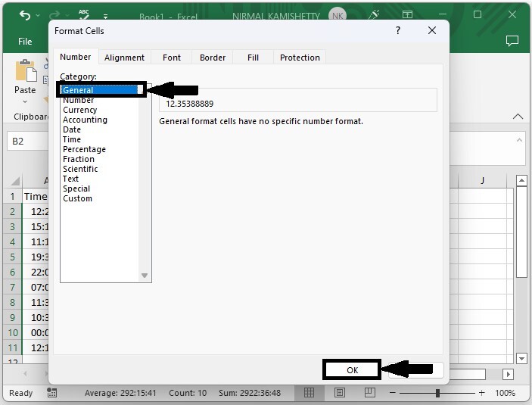Click the Sum value in status bar
This screenshot has height=405, width=532.
pyautogui.click(x=250, y=393)
